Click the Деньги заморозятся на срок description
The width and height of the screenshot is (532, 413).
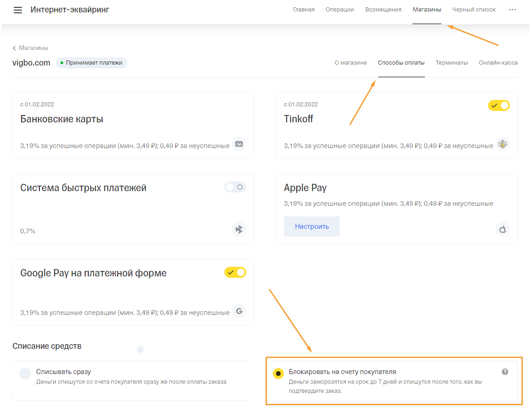[x=385, y=386]
